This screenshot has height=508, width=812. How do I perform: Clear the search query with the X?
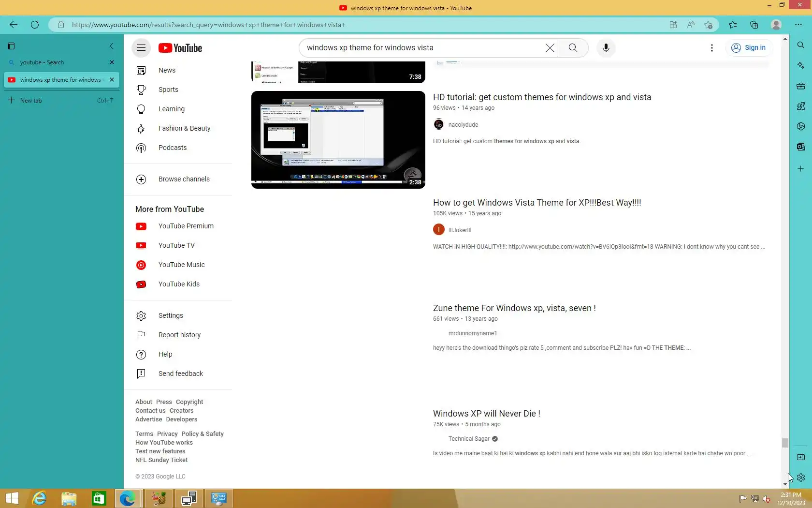click(550, 48)
